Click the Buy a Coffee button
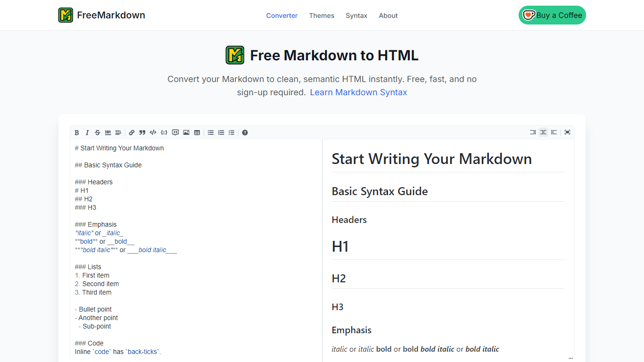The height and width of the screenshot is (362, 644). (x=552, y=15)
